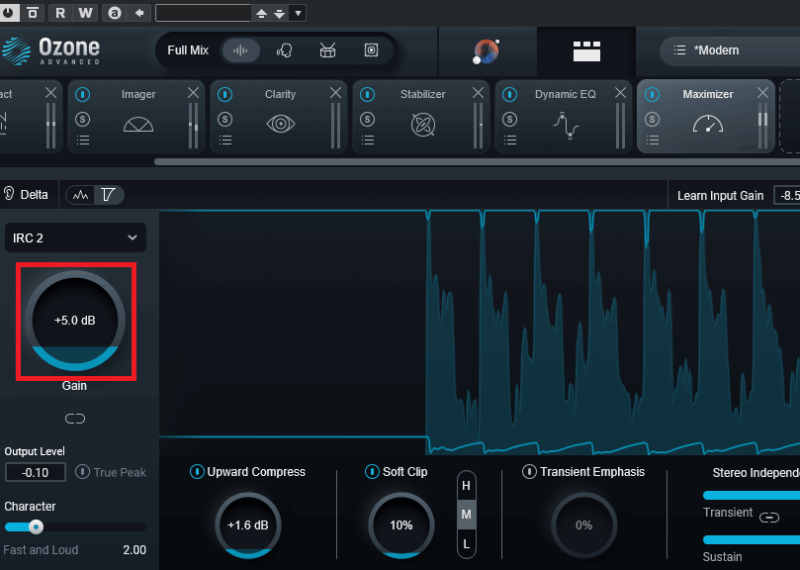Open the *Modern preset browser

[730, 51]
